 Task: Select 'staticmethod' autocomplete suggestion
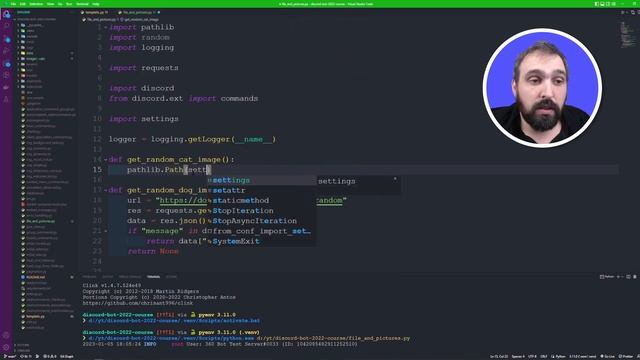[x=262, y=200]
